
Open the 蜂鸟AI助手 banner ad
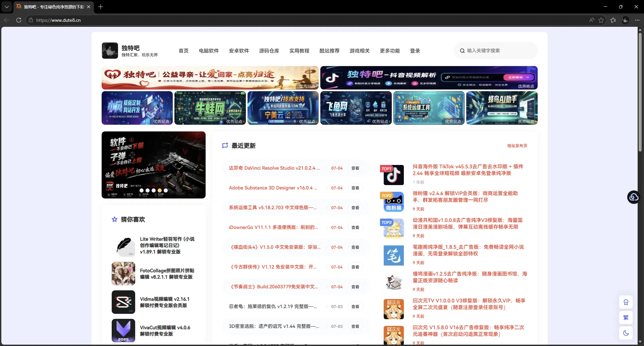502,108
